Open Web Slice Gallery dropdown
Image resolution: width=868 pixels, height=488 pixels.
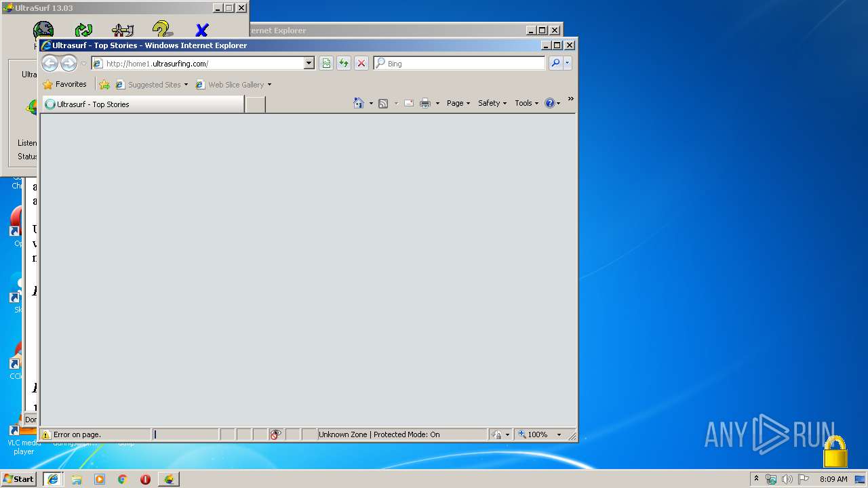(x=233, y=85)
